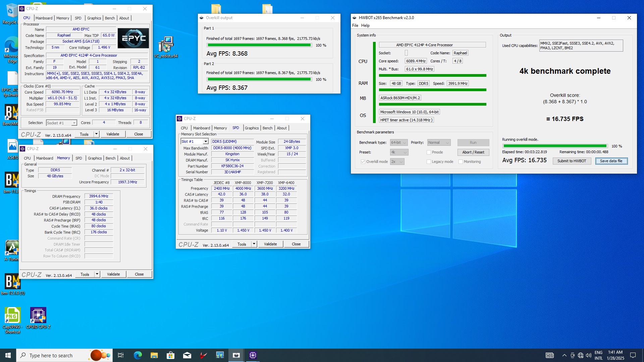Click the Tools button in CPU-Z SPD window
644x362 pixels.
pyautogui.click(x=242, y=244)
